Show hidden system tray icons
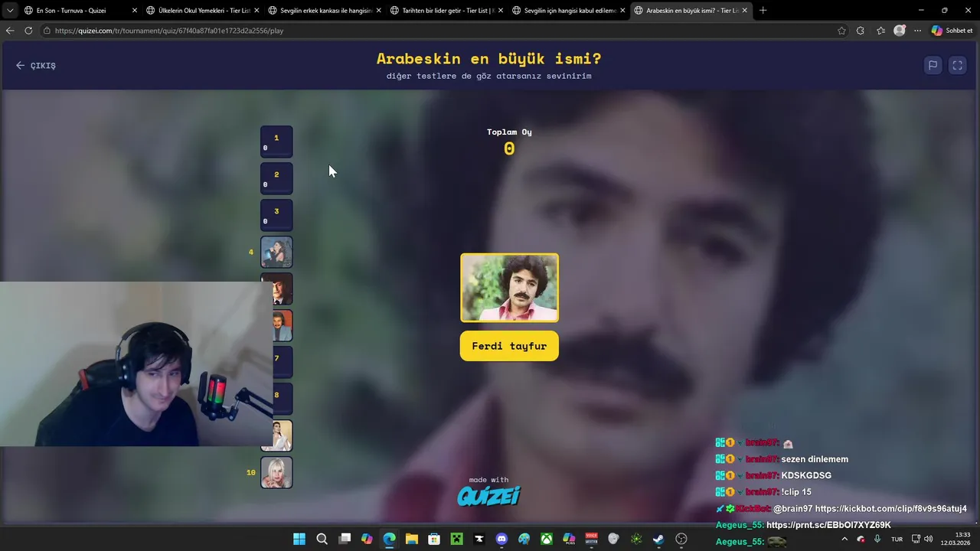Screen dimensions: 980x551 click(x=844, y=539)
